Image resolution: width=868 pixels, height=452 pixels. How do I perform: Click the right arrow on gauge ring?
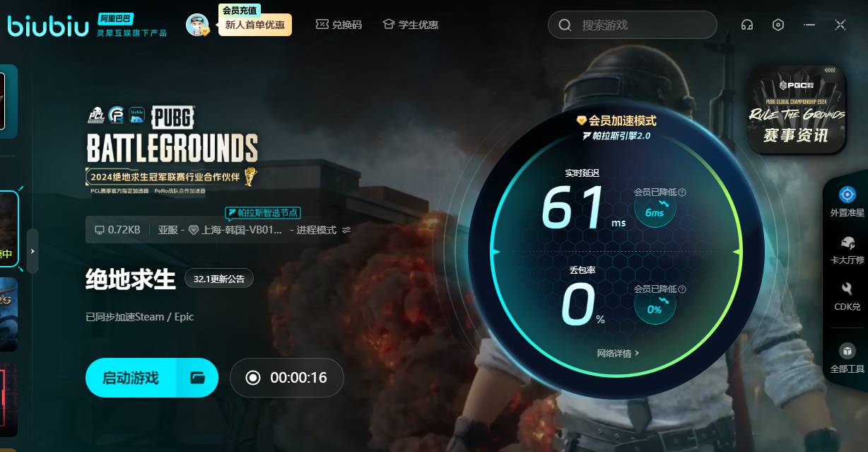pos(737,252)
